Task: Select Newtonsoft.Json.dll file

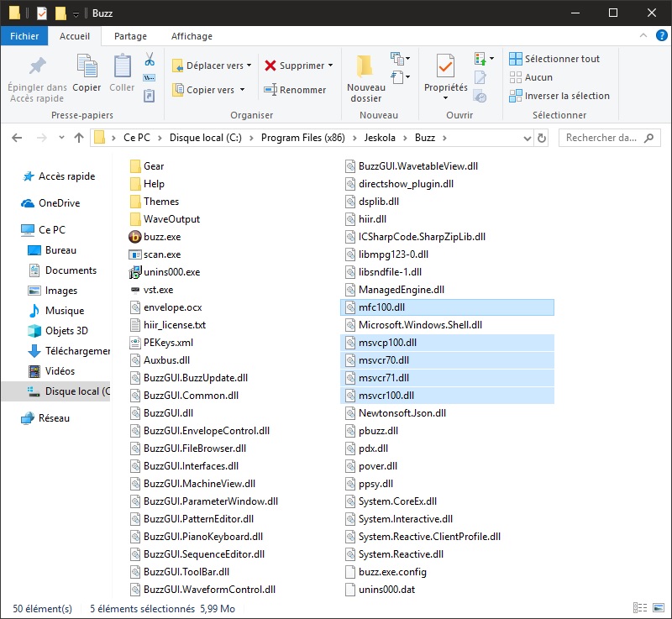Action: (x=395, y=413)
